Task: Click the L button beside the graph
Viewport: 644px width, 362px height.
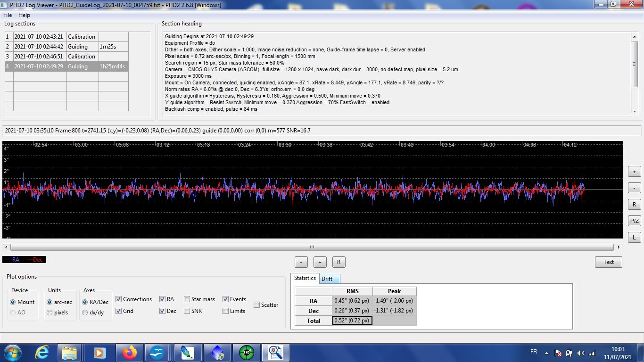Action: 635,237
